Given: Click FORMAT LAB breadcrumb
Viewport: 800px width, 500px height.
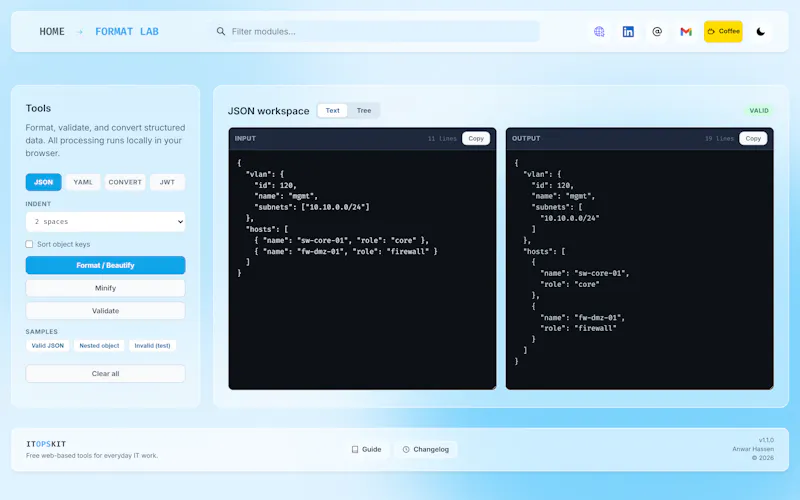Looking at the screenshot, I should click(x=127, y=32).
